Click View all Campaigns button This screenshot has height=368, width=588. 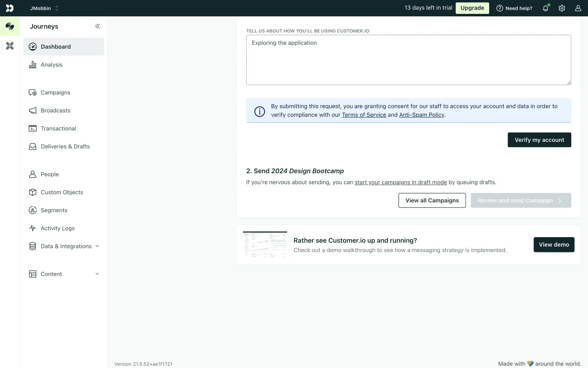(x=432, y=200)
